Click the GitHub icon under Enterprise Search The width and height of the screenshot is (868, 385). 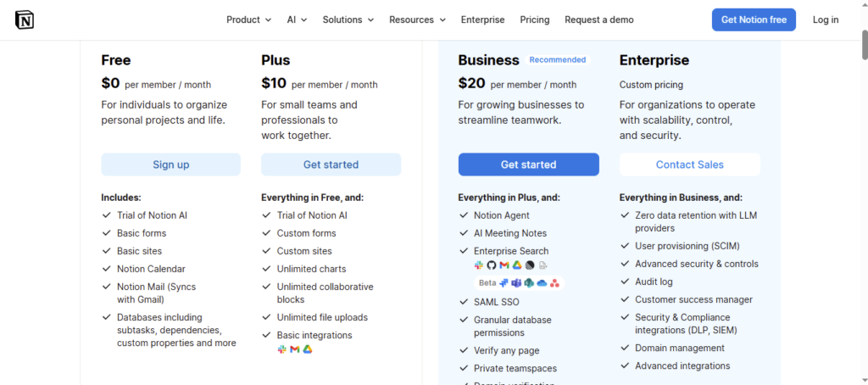492,265
